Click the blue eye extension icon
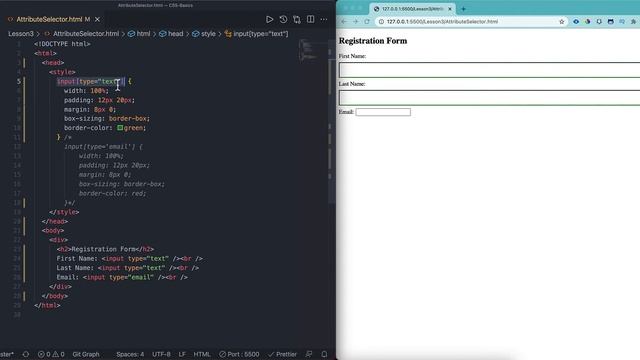Image resolution: width=640 pixels, height=360 pixels. click(576, 22)
